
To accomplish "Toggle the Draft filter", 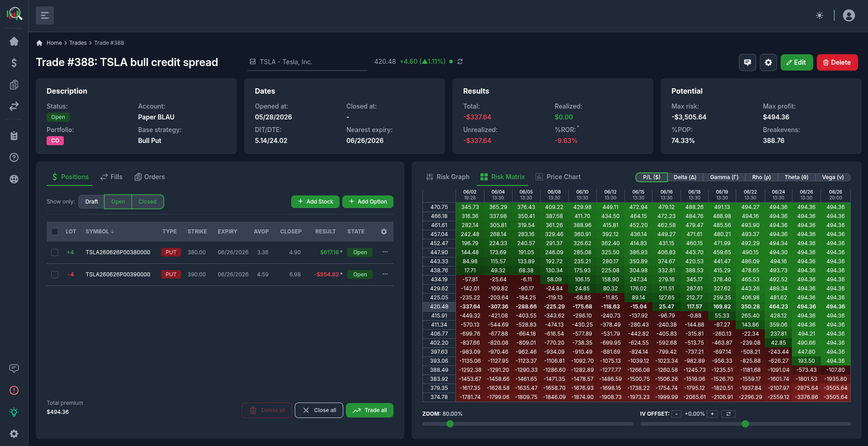I will click(91, 202).
